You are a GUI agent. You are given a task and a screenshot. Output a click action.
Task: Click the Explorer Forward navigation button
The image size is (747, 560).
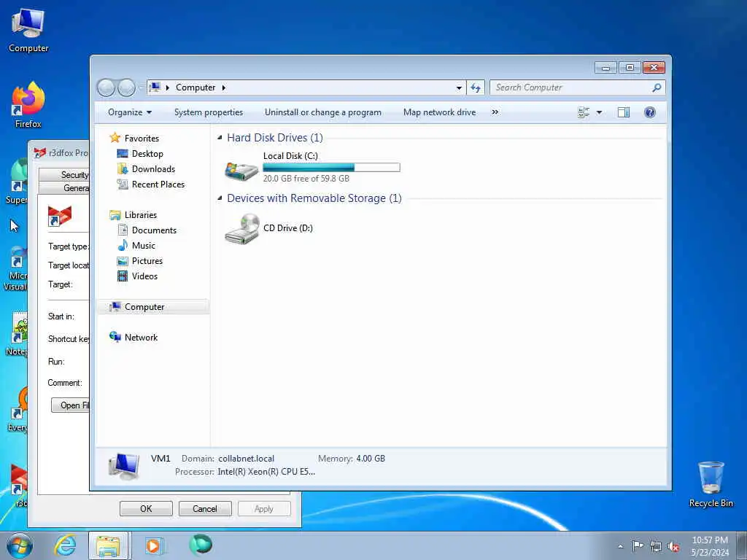click(x=126, y=87)
